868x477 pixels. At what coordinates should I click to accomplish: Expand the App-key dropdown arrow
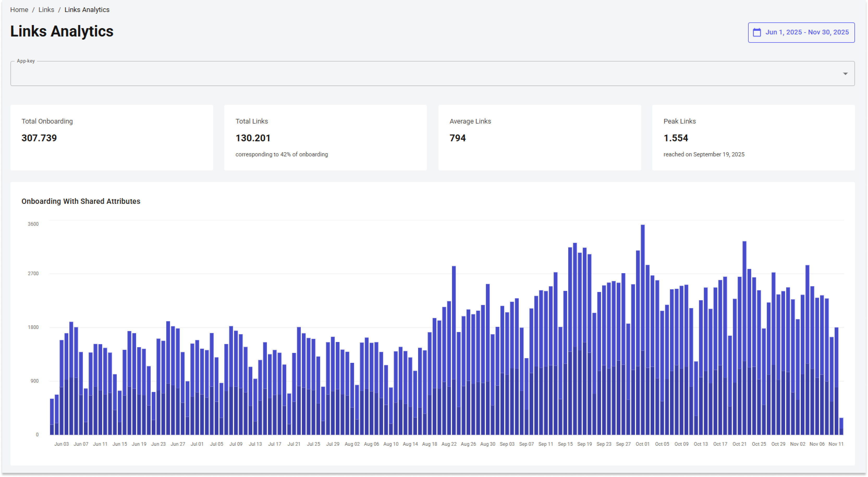(x=845, y=74)
